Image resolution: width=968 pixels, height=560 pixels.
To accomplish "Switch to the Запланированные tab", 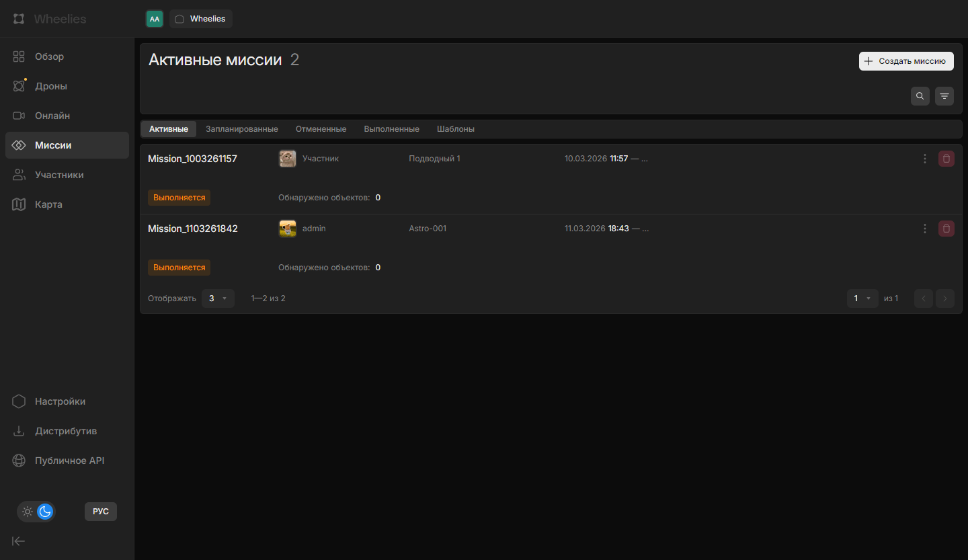I will click(241, 129).
